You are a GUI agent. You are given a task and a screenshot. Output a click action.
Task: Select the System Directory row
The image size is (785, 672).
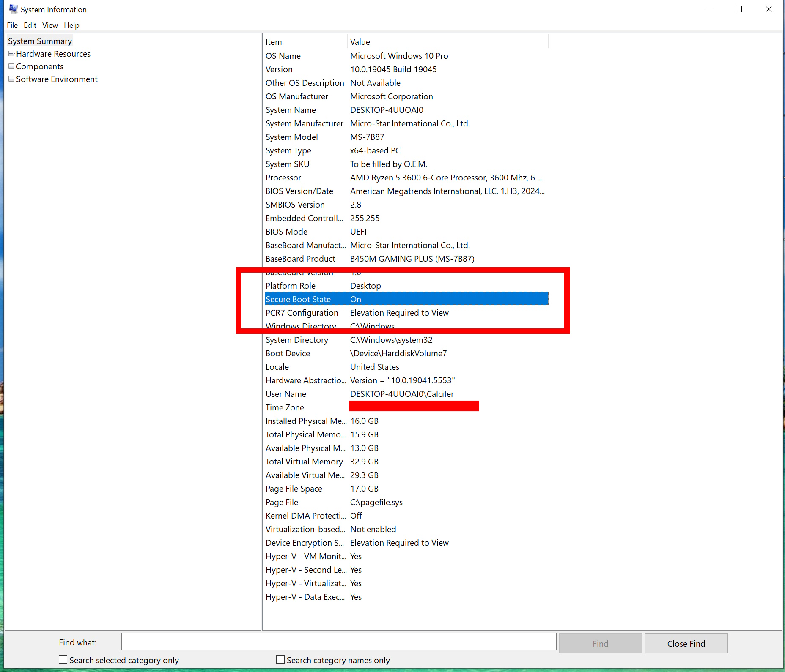(x=406, y=340)
